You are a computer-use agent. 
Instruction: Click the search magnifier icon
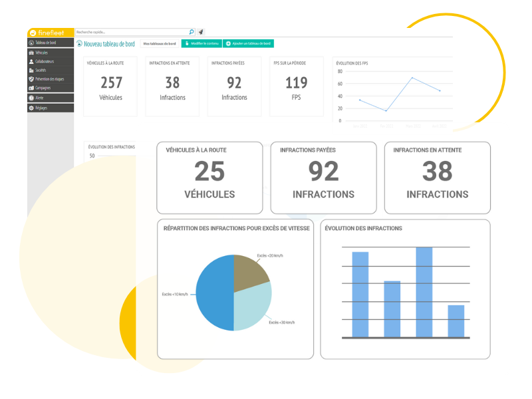click(x=192, y=31)
